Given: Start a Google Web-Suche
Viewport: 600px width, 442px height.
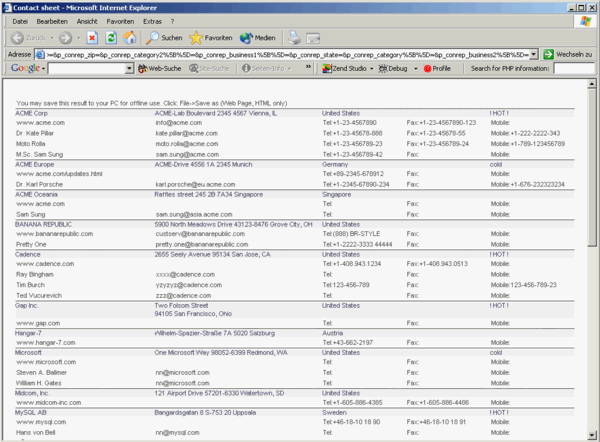Looking at the screenshot, I should click(x=160, y=69).
